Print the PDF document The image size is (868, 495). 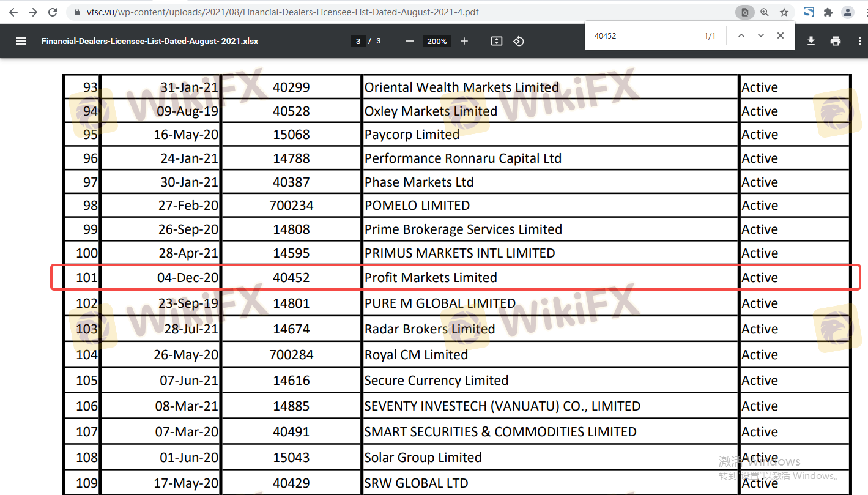click(x=836, y=41)
